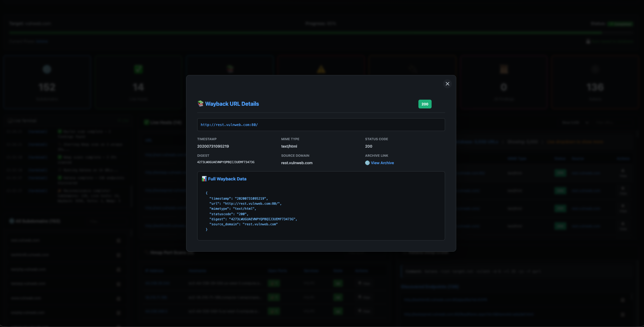Click the STATUS CODE field label
The height and width of the screenshot is (327, 644).
click(x=377, y=139)
